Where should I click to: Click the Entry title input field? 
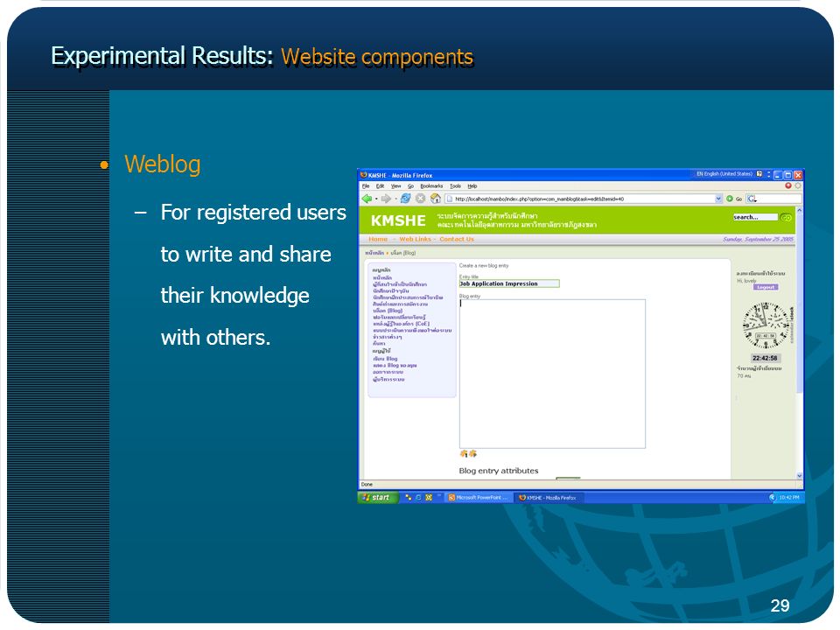509,283
